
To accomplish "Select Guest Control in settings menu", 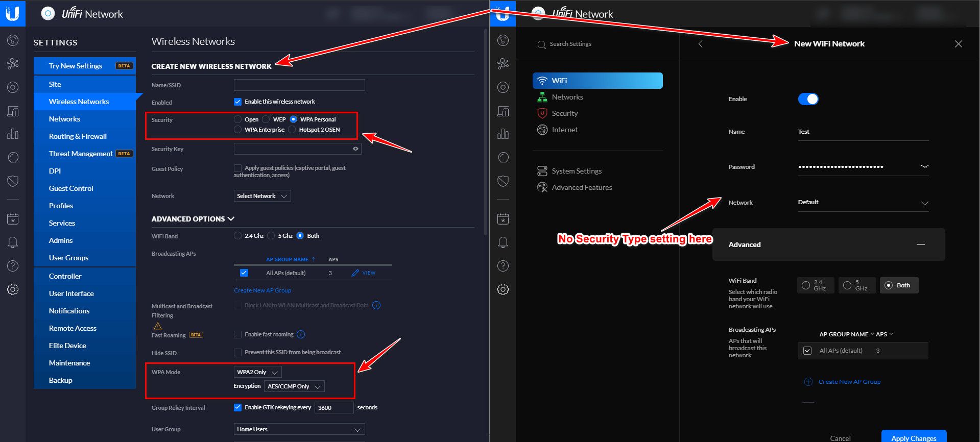I will coord(71,188).
